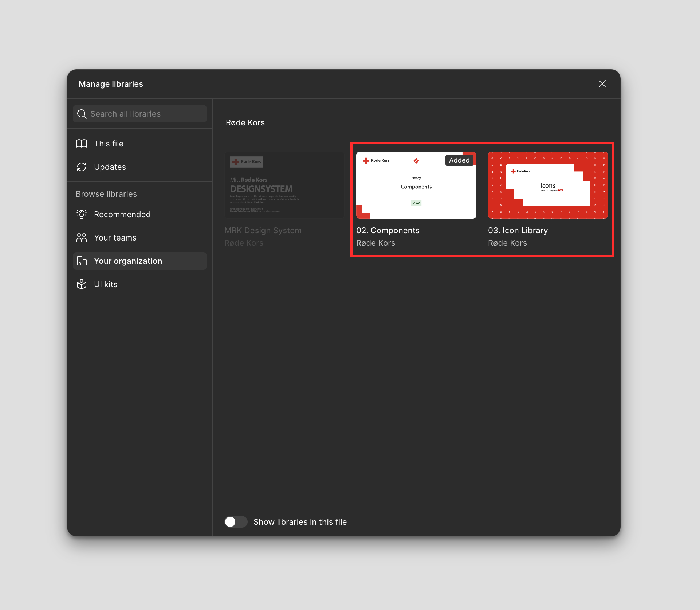Screen dimensions: 700x610
Task: Click the 03. Icon Library title
Action: pos(518,230)
